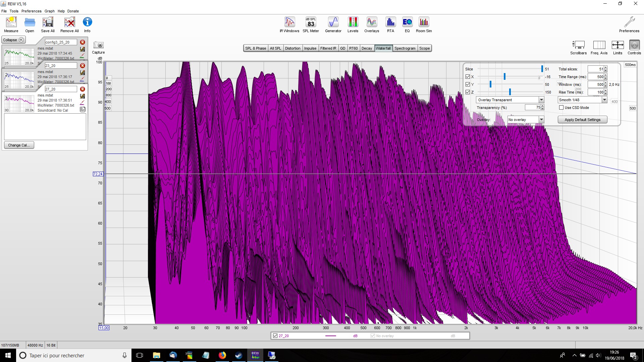This screenshot has height=362, width=644.
Task: Toggle the Z axis checkbox
Action: (468, 92)
